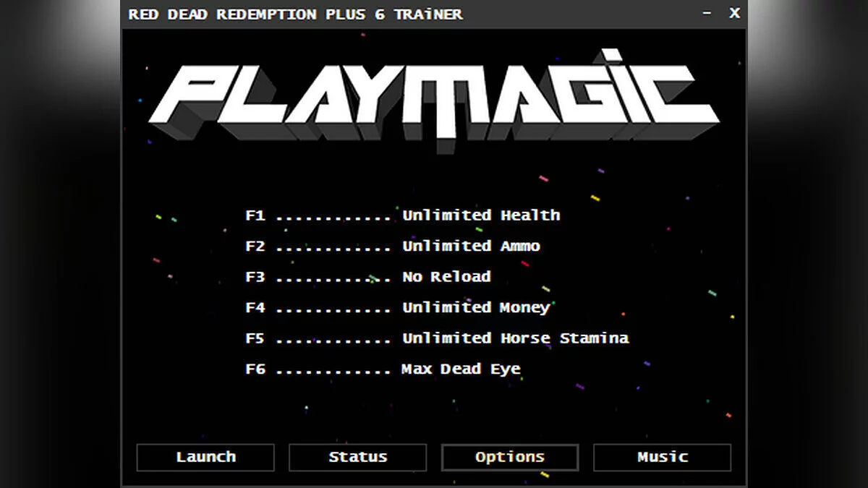
Task: Click the Red Dead Redemption trainer title text
Action: 295,14
